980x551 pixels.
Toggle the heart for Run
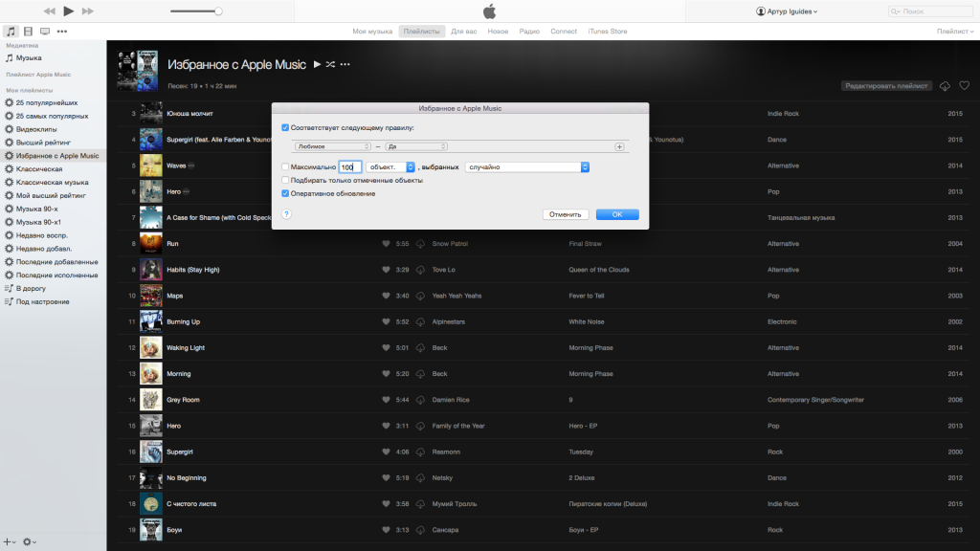click(x=386, y=244)
